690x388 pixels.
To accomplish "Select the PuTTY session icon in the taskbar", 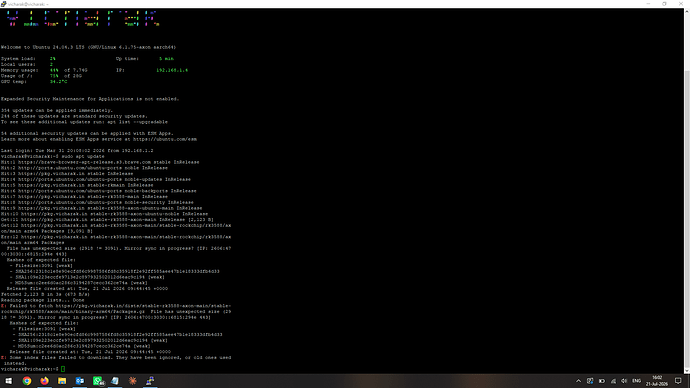I will 150,381.
